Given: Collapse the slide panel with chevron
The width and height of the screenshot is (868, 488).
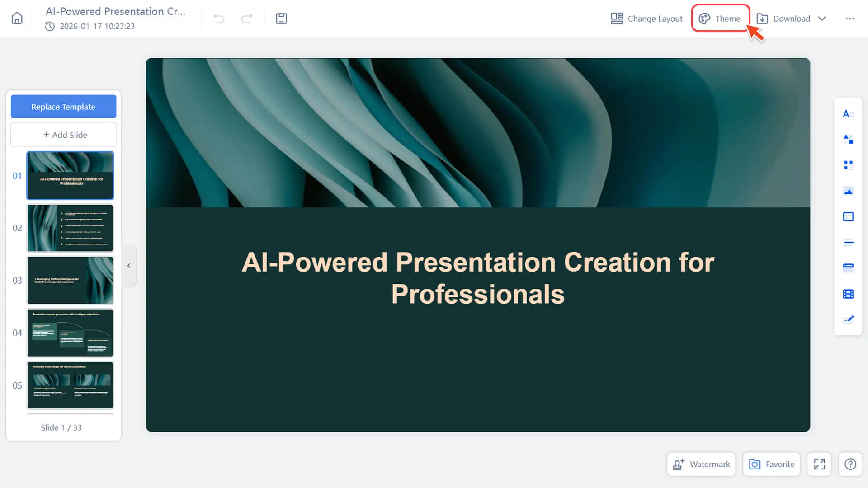Looking at the screenshot, I should [129, 266].
